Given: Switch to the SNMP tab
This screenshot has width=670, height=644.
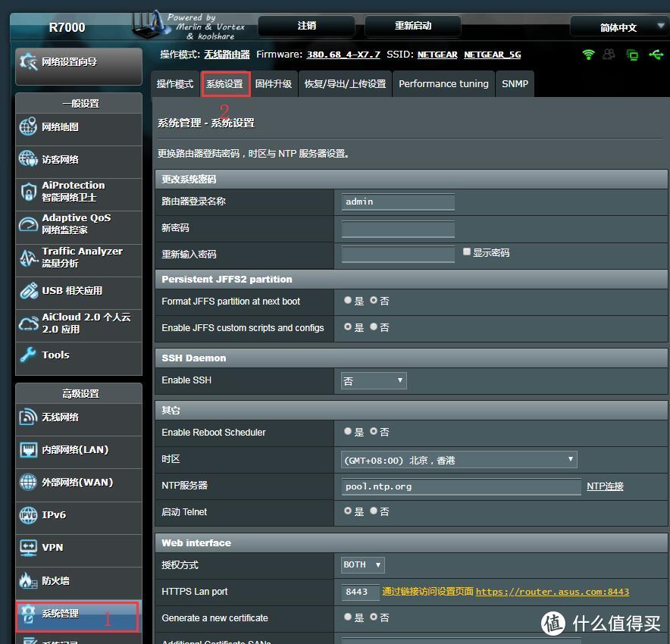Looking at the screenshot, I should (x=515, y=84).
